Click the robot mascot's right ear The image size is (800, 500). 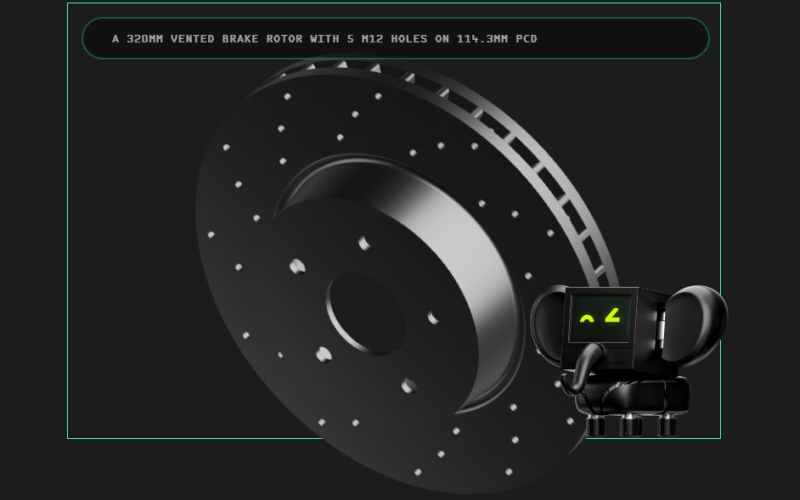tap(695, 317)
